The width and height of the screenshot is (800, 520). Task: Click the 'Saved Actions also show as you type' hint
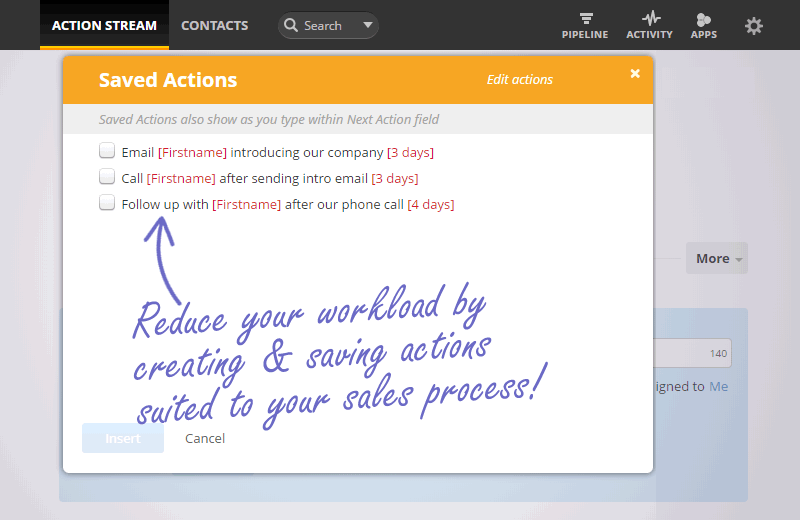[x=269, y=119]
